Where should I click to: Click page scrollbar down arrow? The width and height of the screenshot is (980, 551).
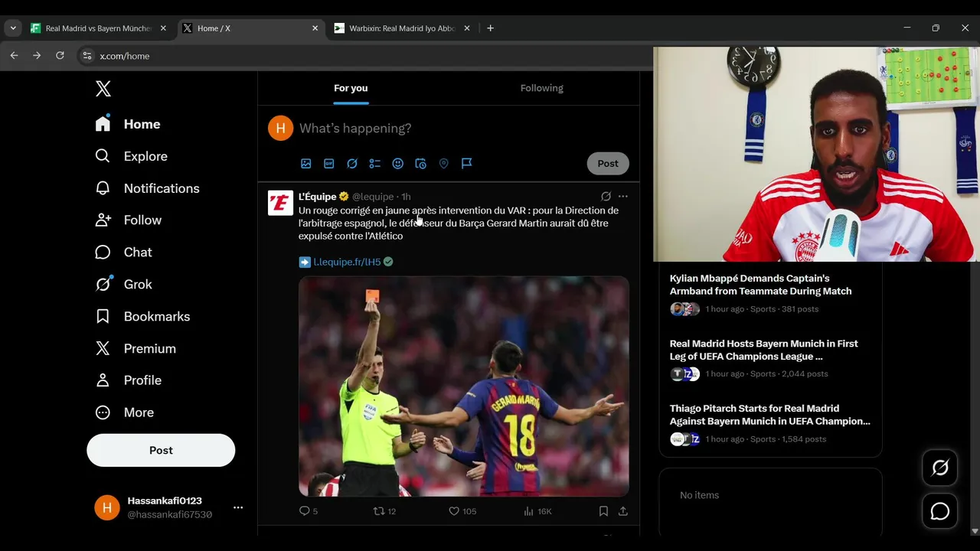pos(975,531)
